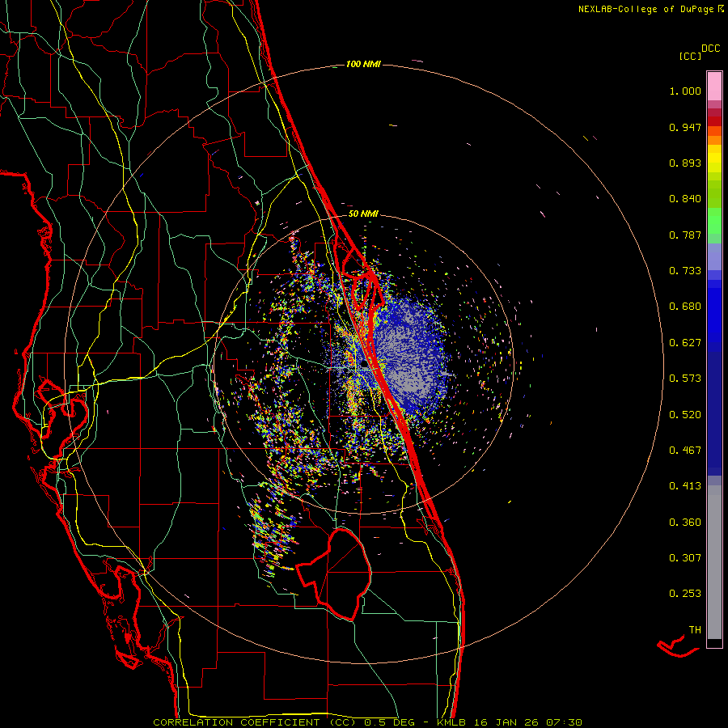Screen dimensions: 728x728
Task: Click the 0.680 scale value
Action: click(685, 307)
